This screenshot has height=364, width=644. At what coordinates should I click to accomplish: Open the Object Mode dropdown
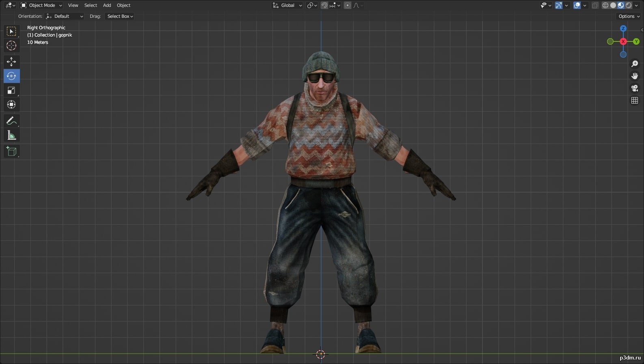pos(41,5)
